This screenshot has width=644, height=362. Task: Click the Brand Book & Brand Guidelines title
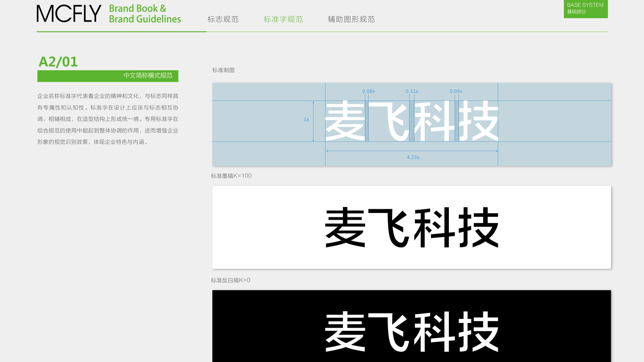click(x=145, y=14)
